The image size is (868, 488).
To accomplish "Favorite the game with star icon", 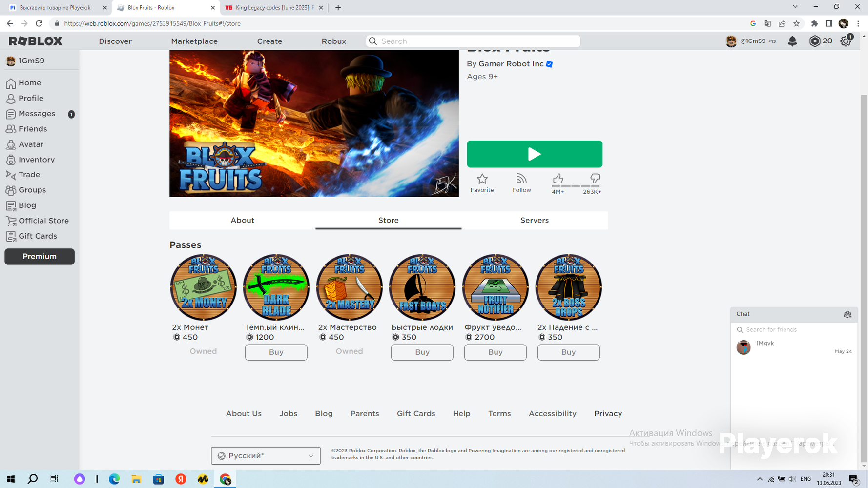I will click(x=482, y=179).
